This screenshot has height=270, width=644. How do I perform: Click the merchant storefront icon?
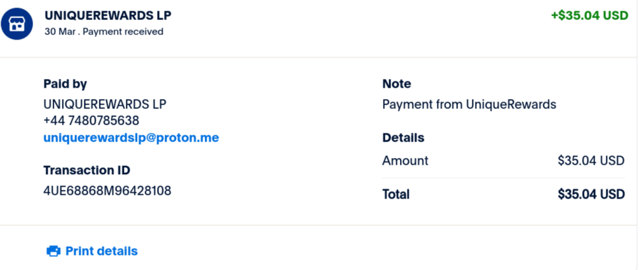pyautogui.click(x=17, y=23)
